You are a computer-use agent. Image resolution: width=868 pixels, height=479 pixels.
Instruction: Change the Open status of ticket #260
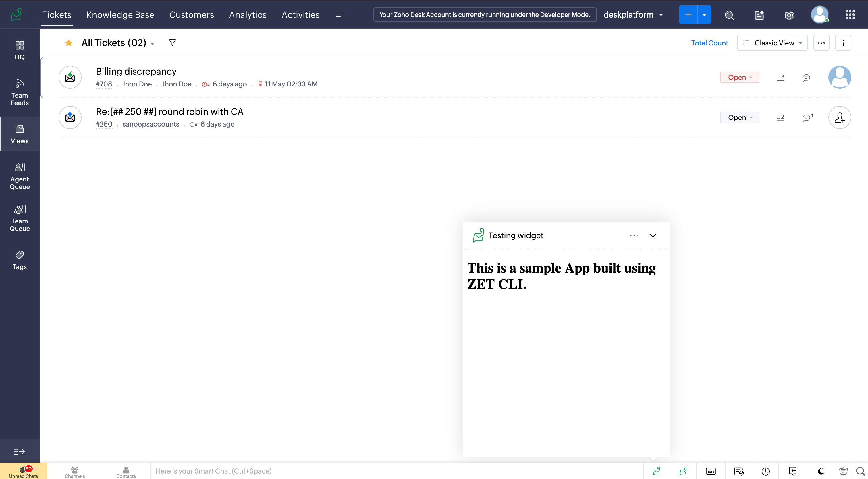[x=740, y=117]
